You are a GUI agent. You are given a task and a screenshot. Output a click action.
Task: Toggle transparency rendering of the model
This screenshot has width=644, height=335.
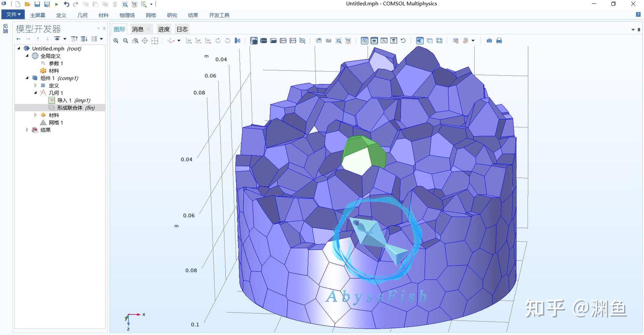point(429,41)
